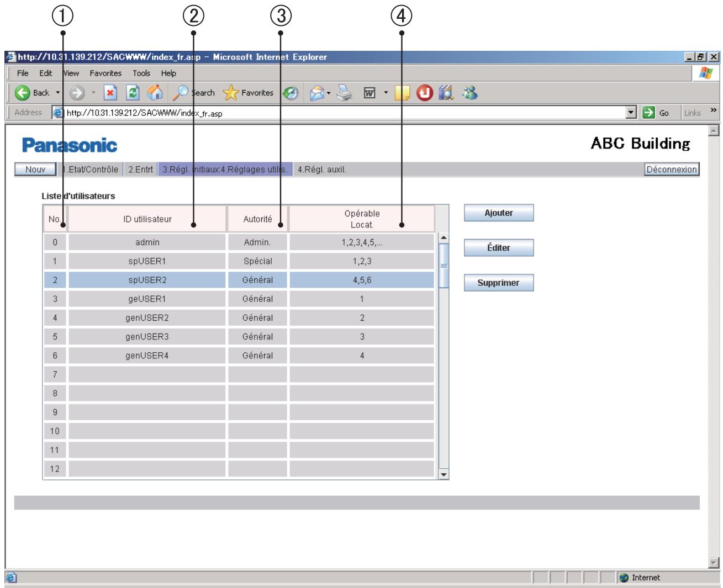Click the Messenger people icon
This screenshot has height=588, width=723.
tap(470, 93)
